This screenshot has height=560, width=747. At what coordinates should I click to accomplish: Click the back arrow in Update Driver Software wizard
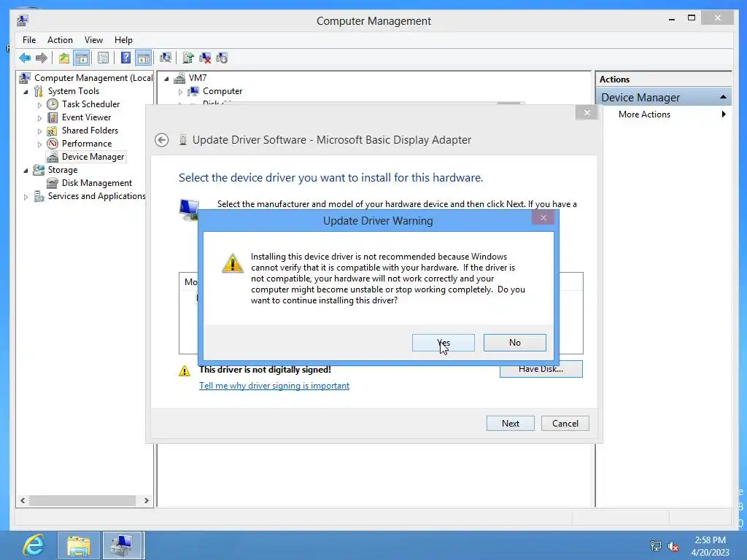(x=161, y=140)
